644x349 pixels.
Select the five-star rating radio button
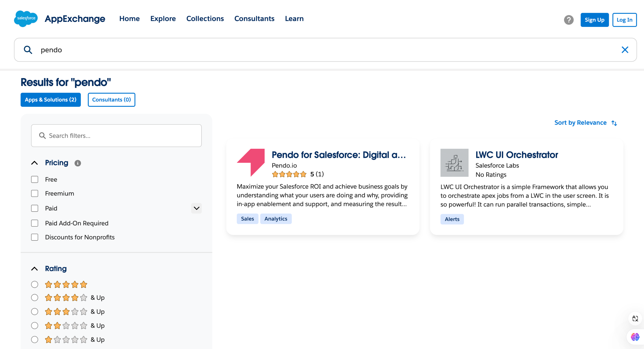pyautogui.click(x=35, y=284)
